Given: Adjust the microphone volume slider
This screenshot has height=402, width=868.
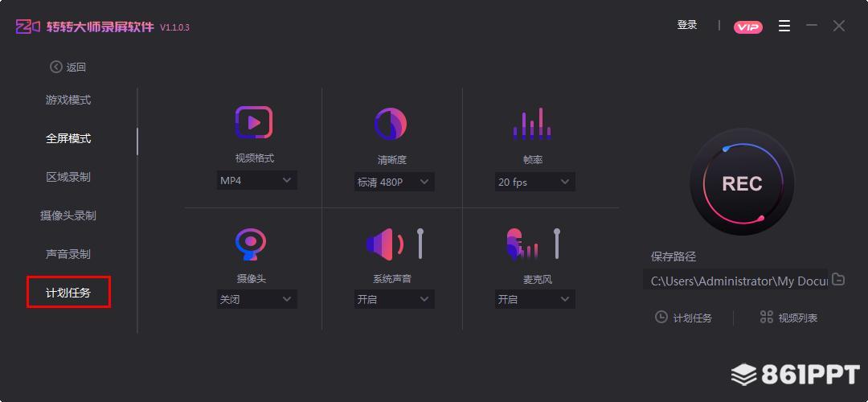Looking at the screenshot, I should (x=556, y=244).
